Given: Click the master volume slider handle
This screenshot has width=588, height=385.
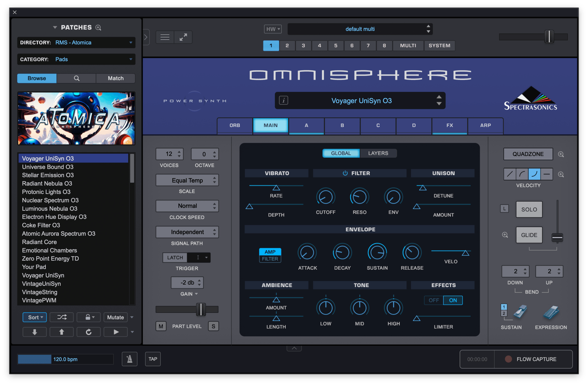Looking at the screenshot, I should coord(549,37).
